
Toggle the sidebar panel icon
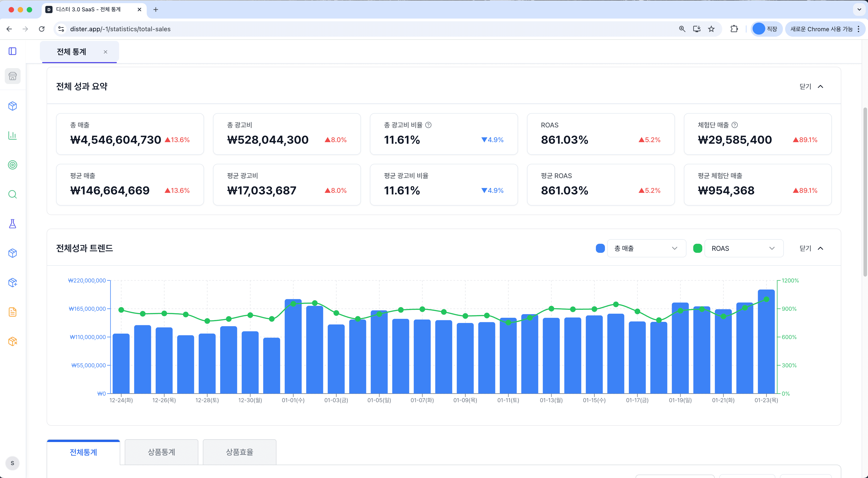click(x=12, y=51)
